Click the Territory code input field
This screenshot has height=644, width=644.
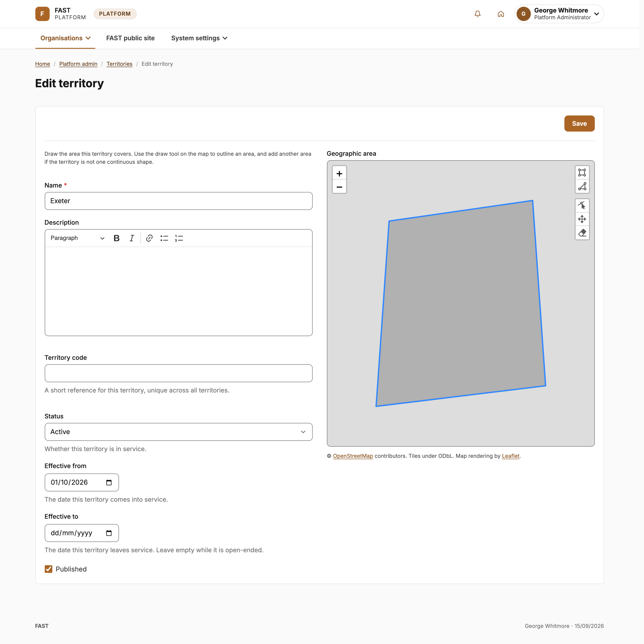tap(178, 373)
